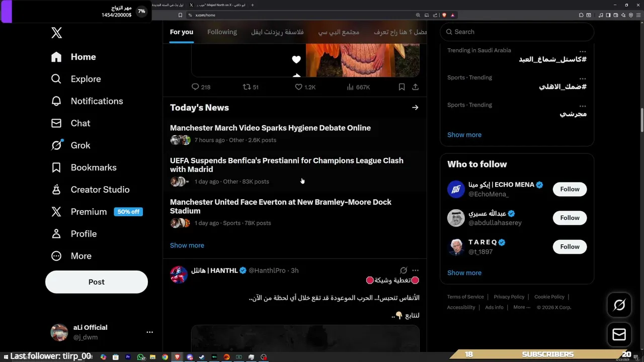Screen dimensions: 644x362
Task: Open account options next to aLi Official
Action: (x=149, y=332)
